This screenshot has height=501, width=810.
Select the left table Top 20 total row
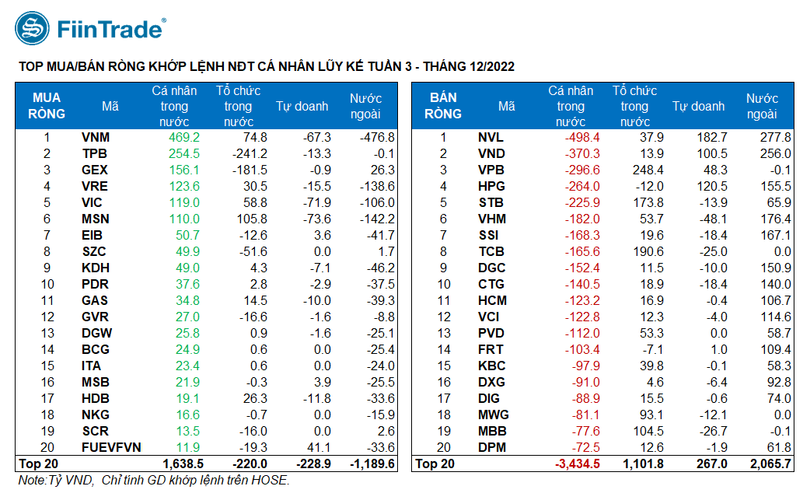(38, 464)
